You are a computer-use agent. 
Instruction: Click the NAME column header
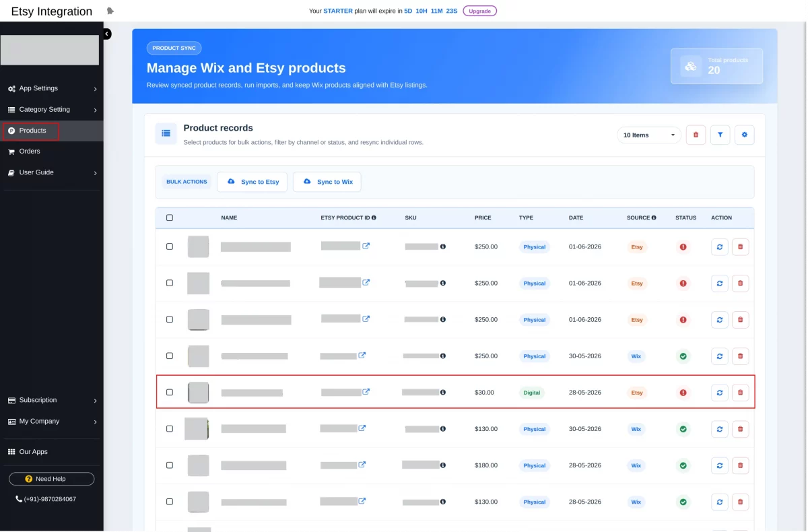coord(229,218)
